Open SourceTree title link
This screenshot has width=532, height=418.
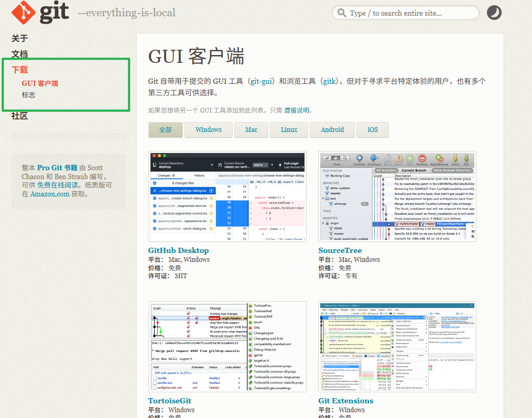(340, 250)
